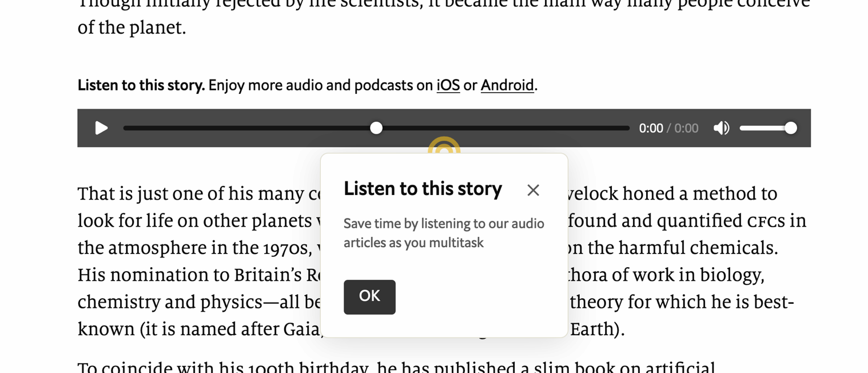This screenshot has height=373, width=868.
Task: Click the sound icon left of the volume slider
Action: (721, 128)
